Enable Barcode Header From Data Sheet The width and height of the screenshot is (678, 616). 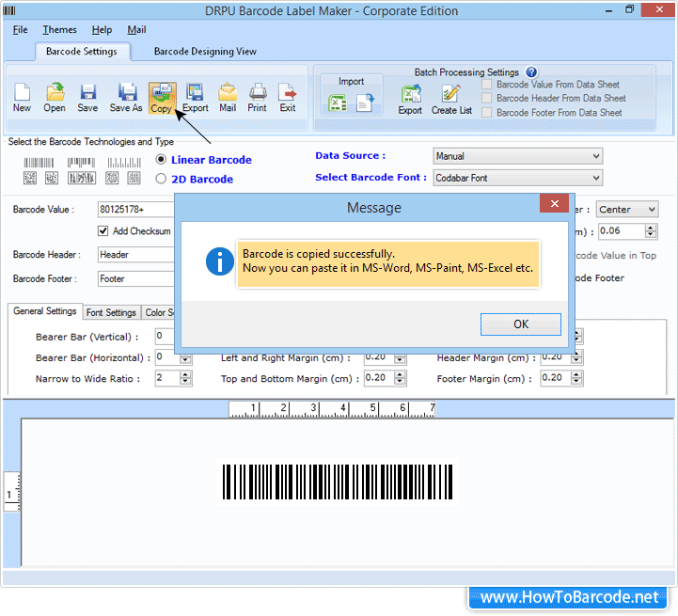click(487, 98)
